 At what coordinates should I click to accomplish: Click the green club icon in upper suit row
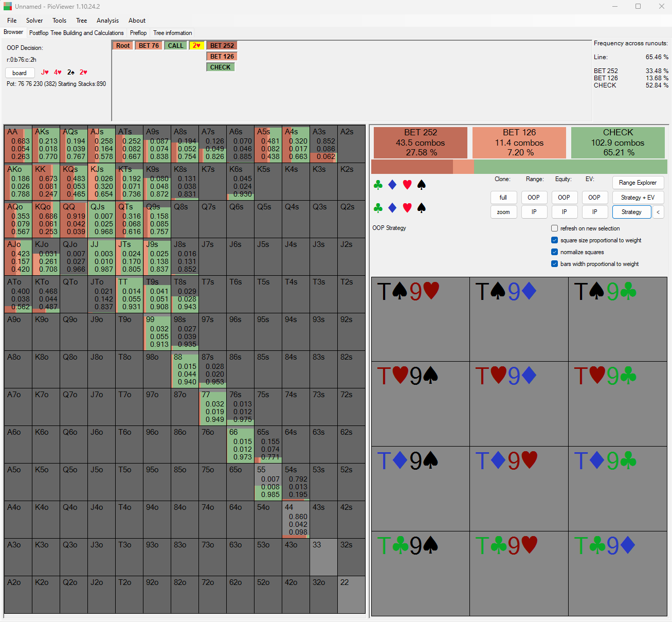[378, 185]
